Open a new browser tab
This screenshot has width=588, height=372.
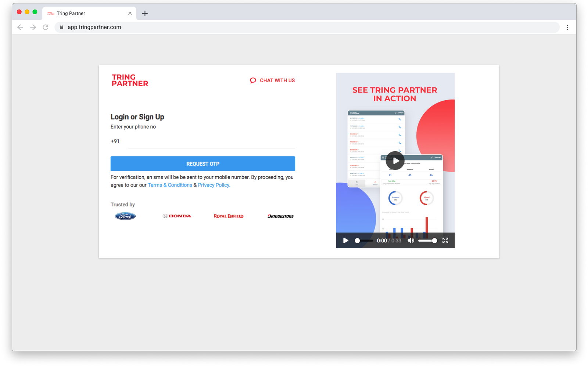(x=145, y=14)
